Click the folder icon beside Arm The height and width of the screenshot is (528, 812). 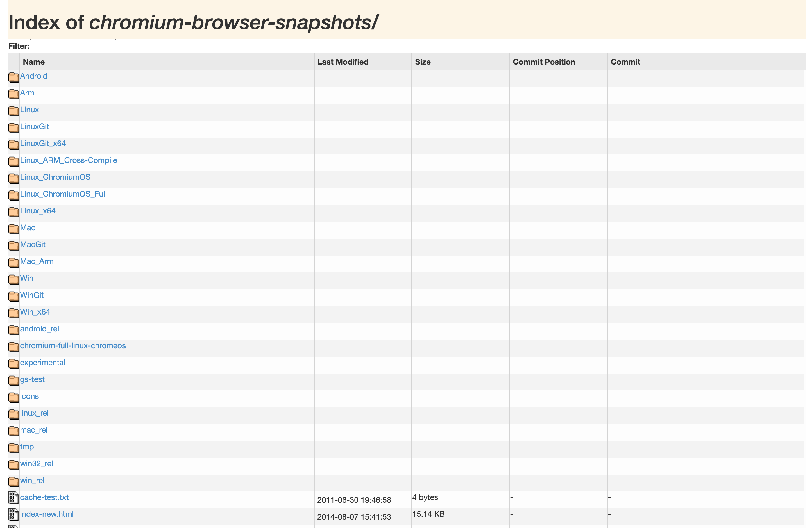coord(14,94)
